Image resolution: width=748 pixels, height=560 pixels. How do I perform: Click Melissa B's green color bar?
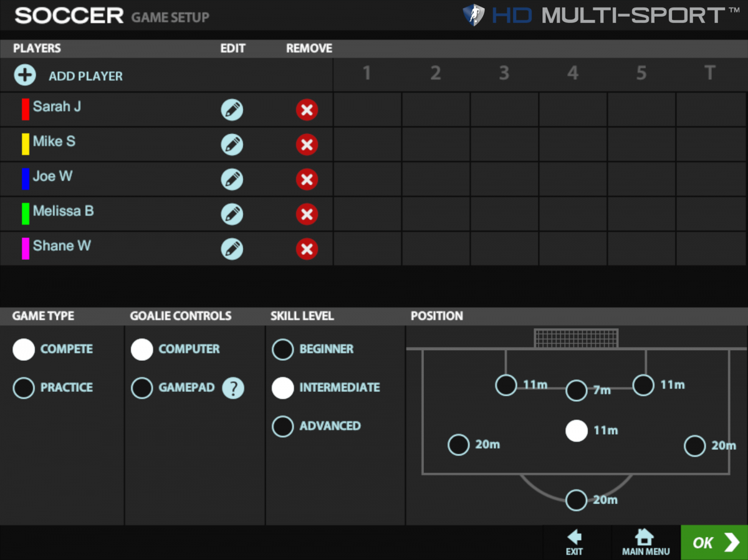(x=26, y=214)
